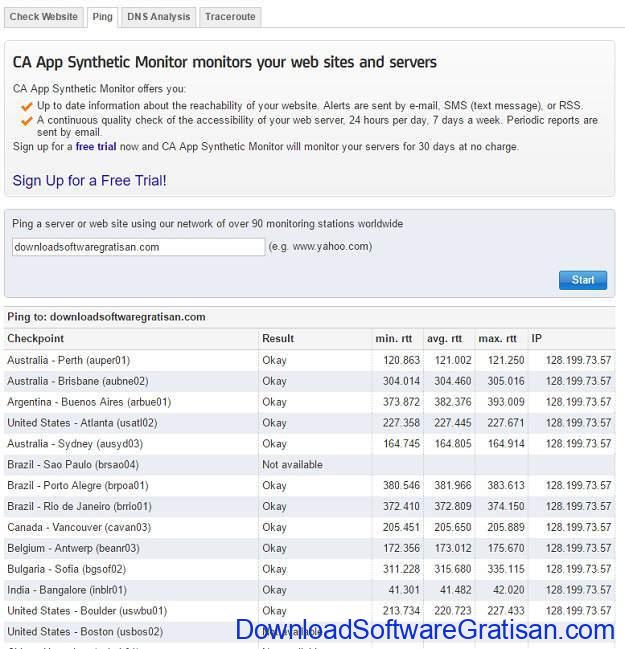Click avg rtt value 227.445
The width and height of the screenshot is (625, 649).
[x=452, y=423]
